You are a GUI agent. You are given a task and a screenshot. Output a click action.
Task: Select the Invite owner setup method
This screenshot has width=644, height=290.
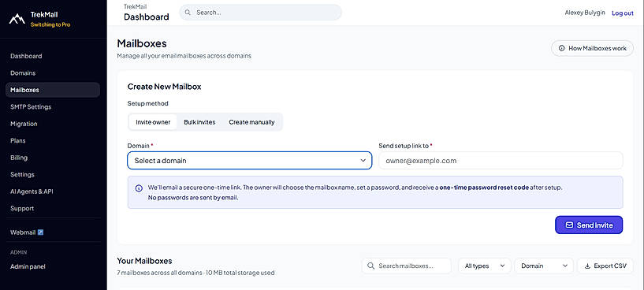(x=153, y=122)
